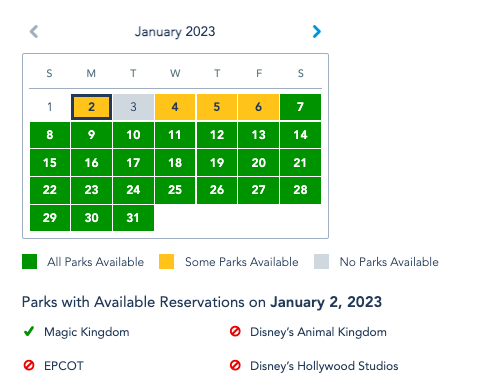Click the yellow Some Parks Available swatch
Screen dimensions: 490x387
[166, 261]
